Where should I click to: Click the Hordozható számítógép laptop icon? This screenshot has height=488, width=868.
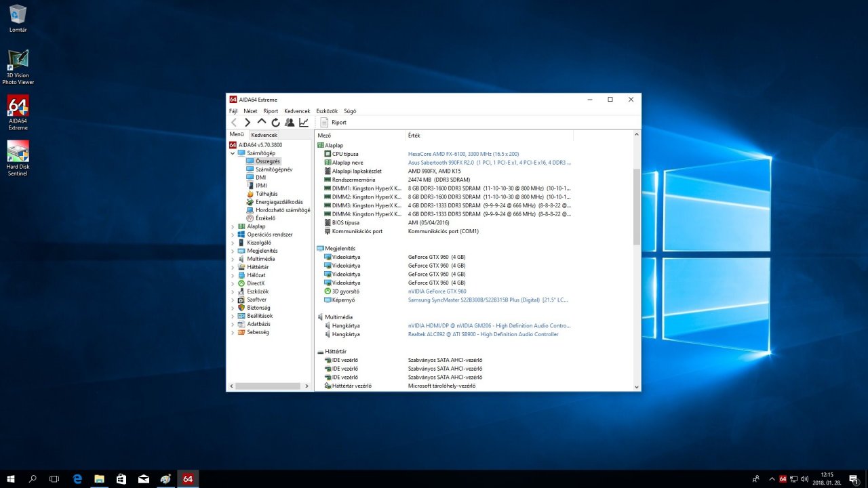[250, 210]
